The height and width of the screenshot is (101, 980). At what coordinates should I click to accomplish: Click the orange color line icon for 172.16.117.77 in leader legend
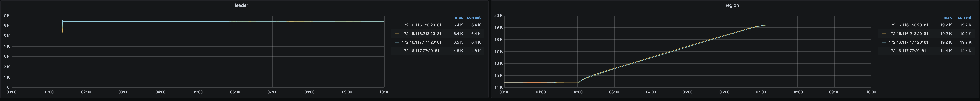coord(397,51)
